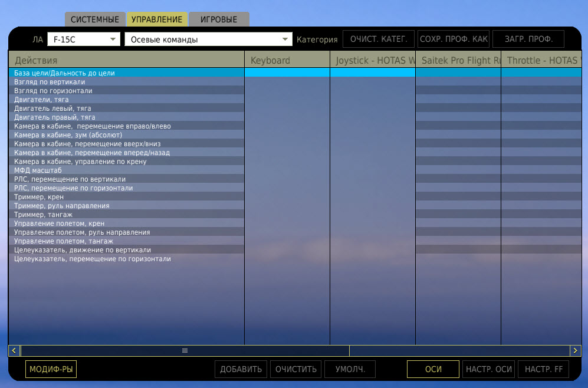Click ЗАГР. ПРОФ. button

(528, 39)
